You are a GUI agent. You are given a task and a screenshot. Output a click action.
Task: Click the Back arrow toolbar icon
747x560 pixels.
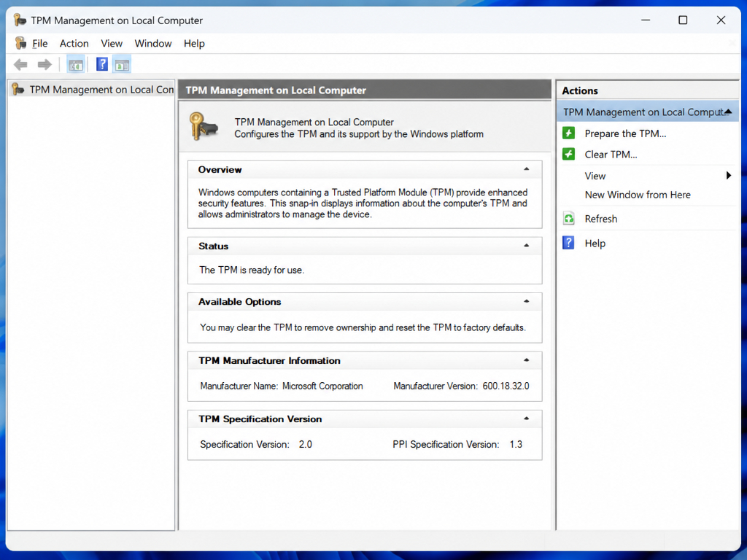[x=20, y=64]
